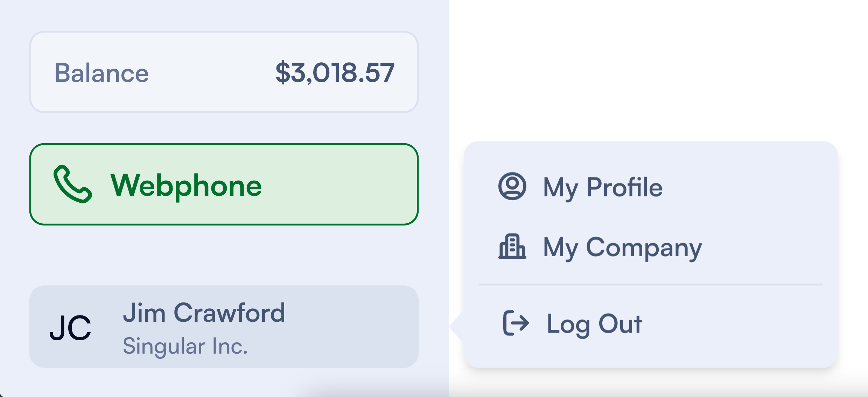
Task: Click the Jim Crawford name text
Action: 204,313
